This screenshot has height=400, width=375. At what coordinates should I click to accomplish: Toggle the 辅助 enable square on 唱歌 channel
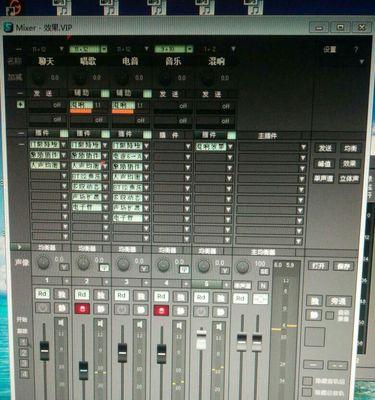pyautogui.click(x=105, y=93)
